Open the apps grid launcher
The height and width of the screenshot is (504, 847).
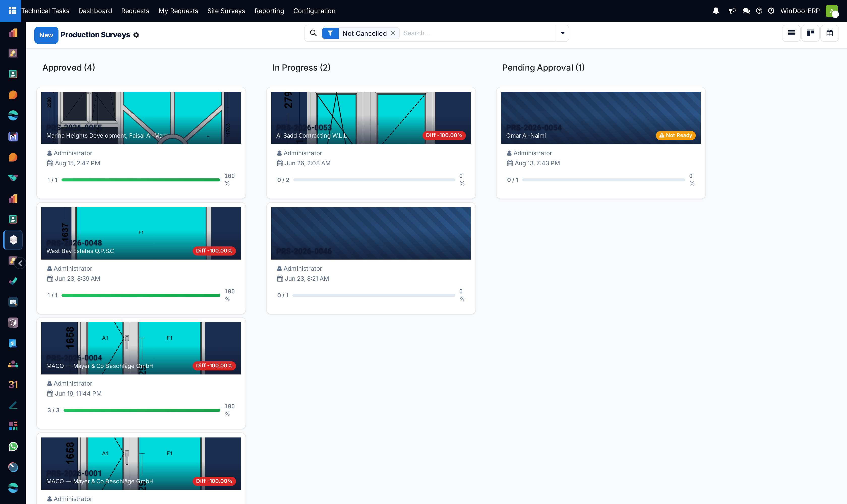pos(12,11)
